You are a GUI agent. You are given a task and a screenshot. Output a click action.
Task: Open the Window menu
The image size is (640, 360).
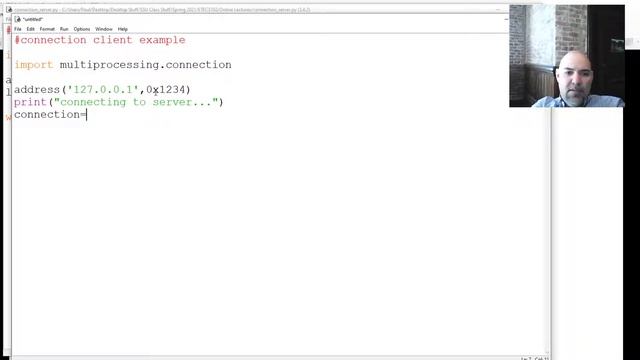pyautogui.click(x=104, y=29)
